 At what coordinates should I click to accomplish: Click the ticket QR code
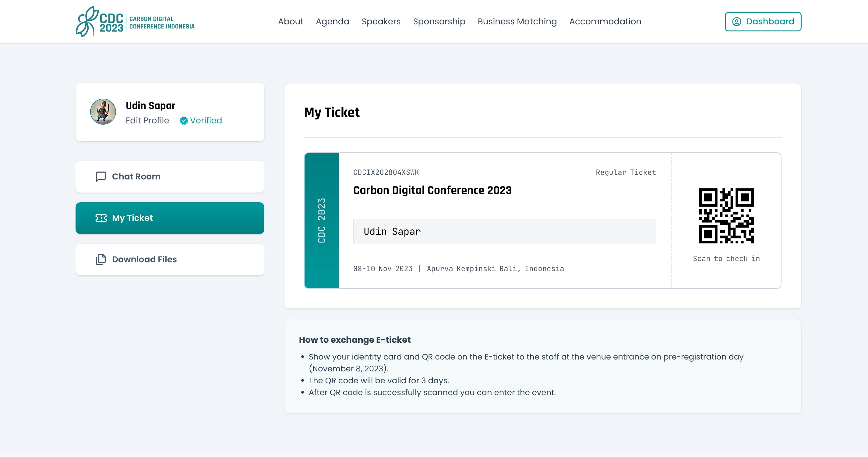[726, 216]
